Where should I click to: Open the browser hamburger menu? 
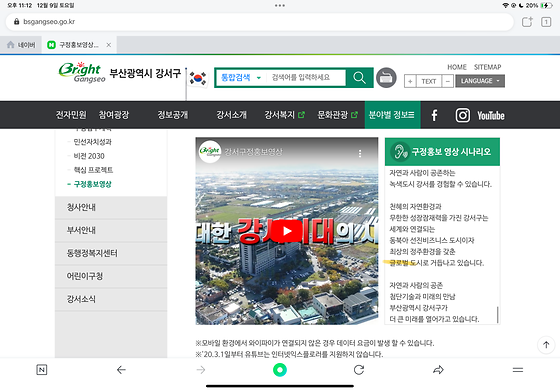tap(518, 370)
